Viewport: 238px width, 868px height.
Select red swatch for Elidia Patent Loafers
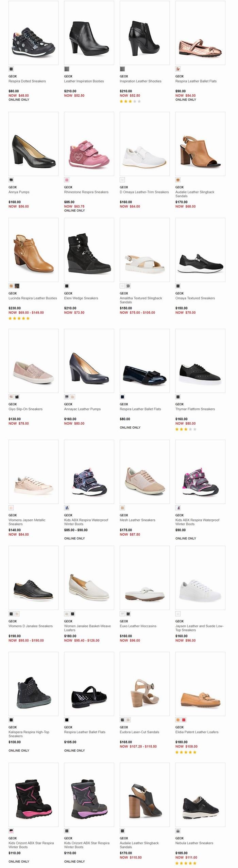[184, 720]
